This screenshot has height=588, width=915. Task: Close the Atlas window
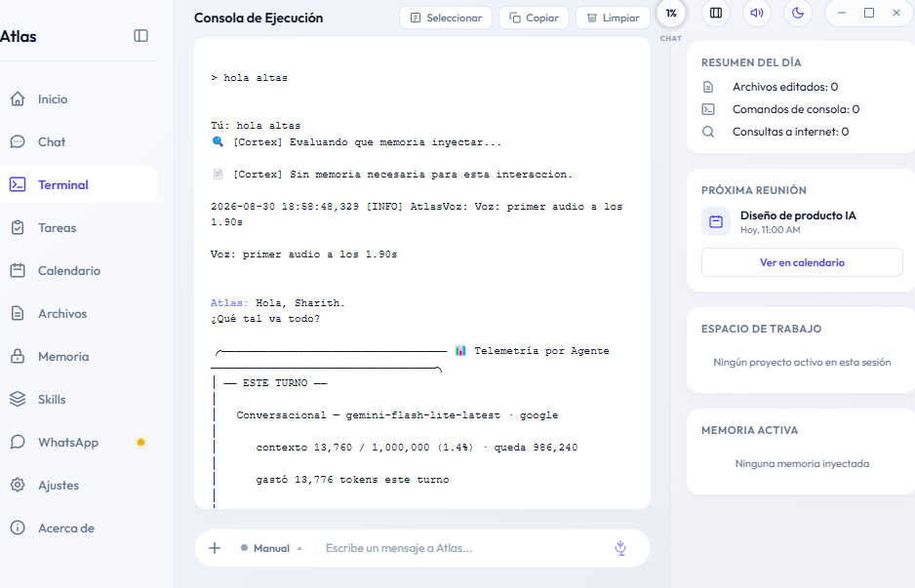click(x=896, y=13)
